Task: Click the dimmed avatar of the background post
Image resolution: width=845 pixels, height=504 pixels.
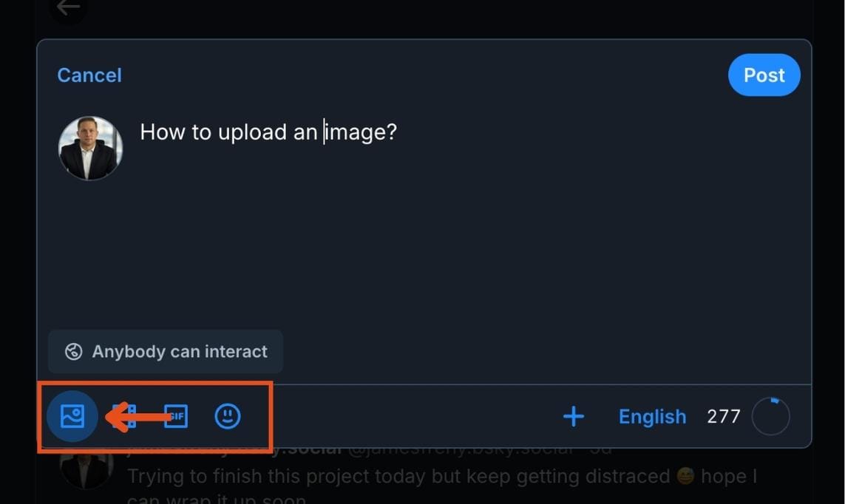Action: click(x=86, y=469)
